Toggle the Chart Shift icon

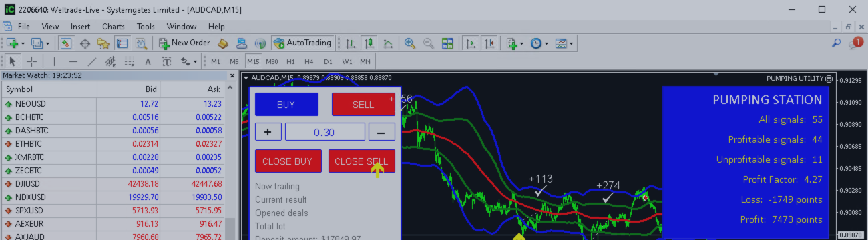[x=489, y=43]
